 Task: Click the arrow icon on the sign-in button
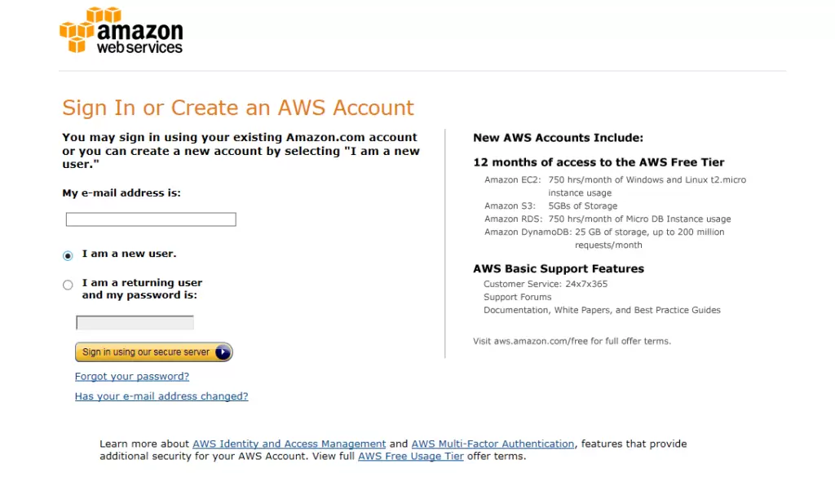(223, 352)
